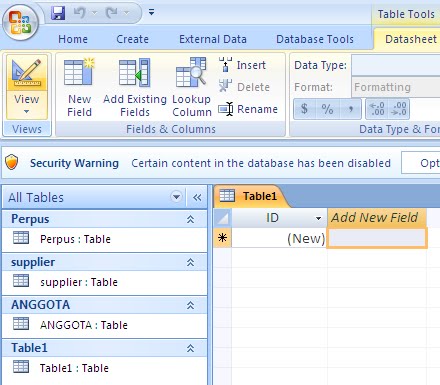This screenshot has height=385, width=440.
Task: Collapse navigation pane with shutter button
Action: pyautogui.click(x=197, y=197)
